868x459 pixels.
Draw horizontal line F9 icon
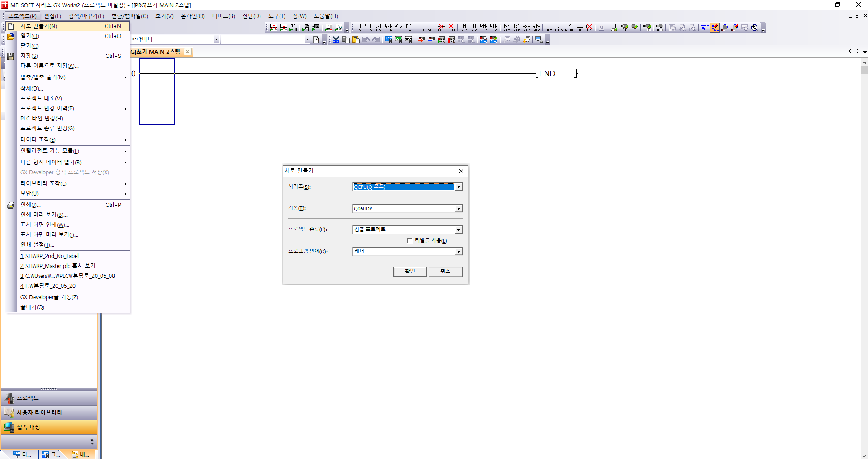pos(421,28)
